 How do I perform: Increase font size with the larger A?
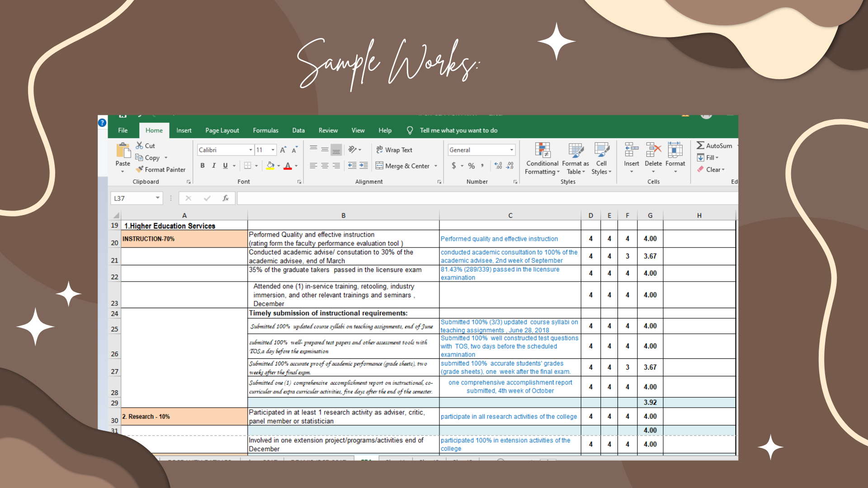(x=283, y=150)
